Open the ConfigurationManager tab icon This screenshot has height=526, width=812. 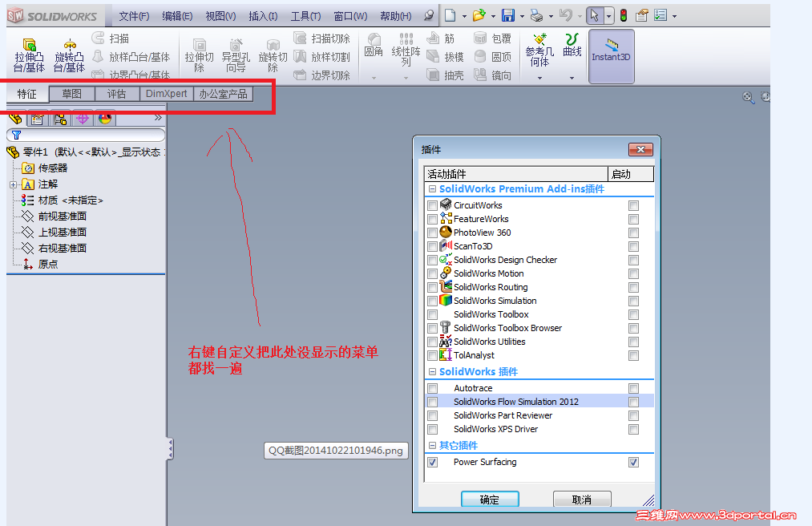coord(60,119)
